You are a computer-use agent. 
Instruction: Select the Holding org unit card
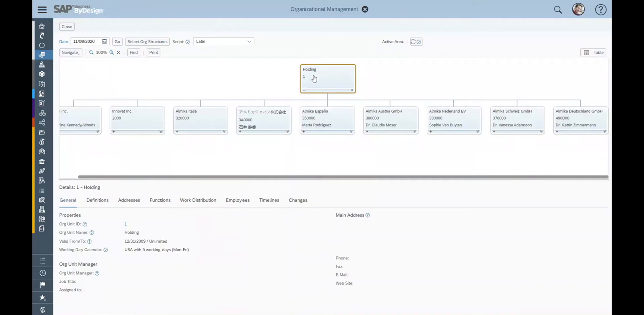pos(328,78)
